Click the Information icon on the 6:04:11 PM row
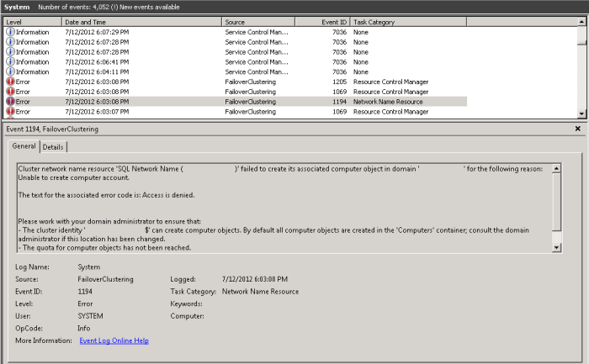 point(10,71)
